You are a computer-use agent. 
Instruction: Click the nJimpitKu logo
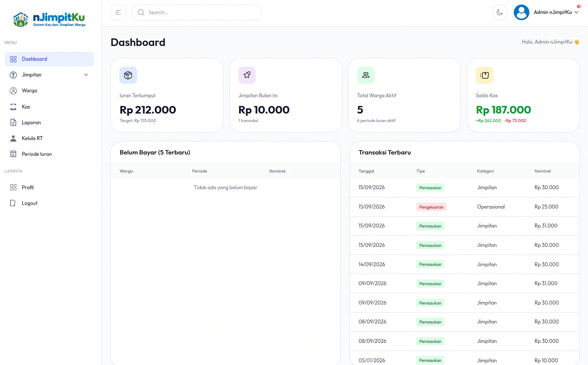[49, 19]
